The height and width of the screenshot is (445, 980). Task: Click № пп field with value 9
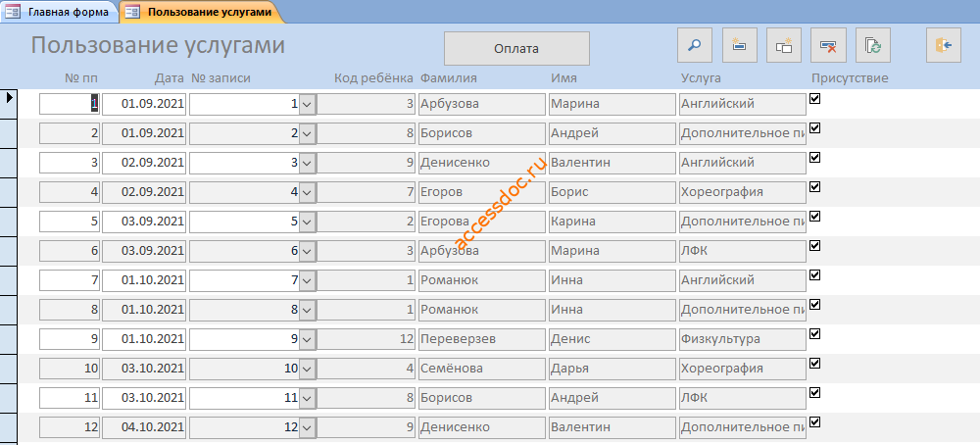(x=70, y=339)
